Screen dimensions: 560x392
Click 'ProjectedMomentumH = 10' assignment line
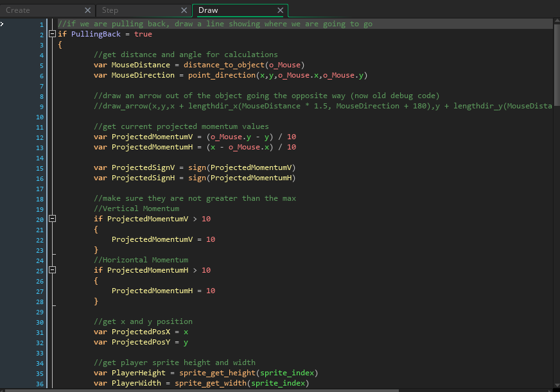point(163,291)
